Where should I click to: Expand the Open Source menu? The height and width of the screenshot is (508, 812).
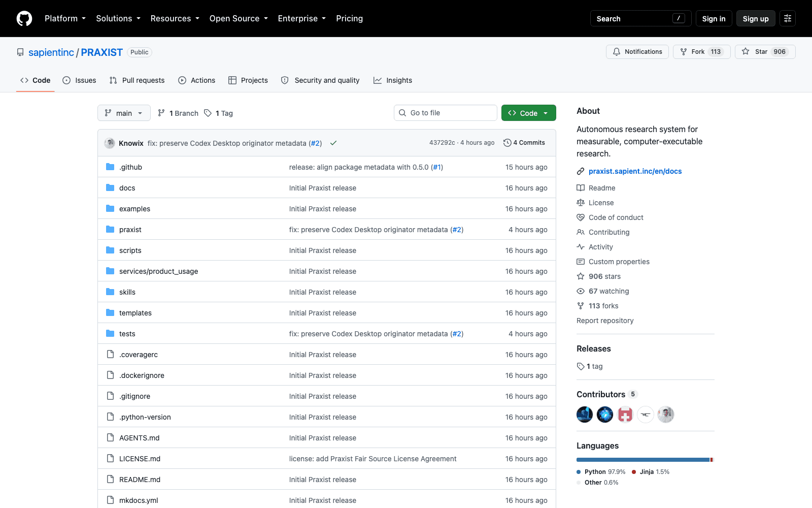coord(239,18)
